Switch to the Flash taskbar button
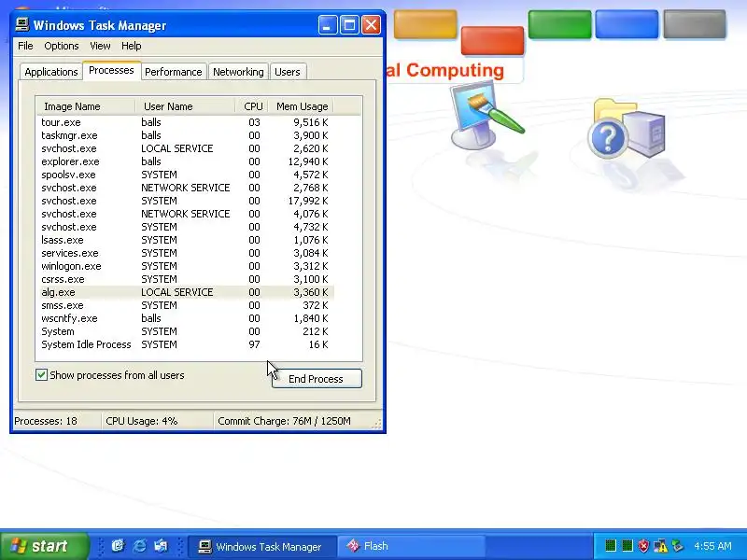 pos(411,546)
